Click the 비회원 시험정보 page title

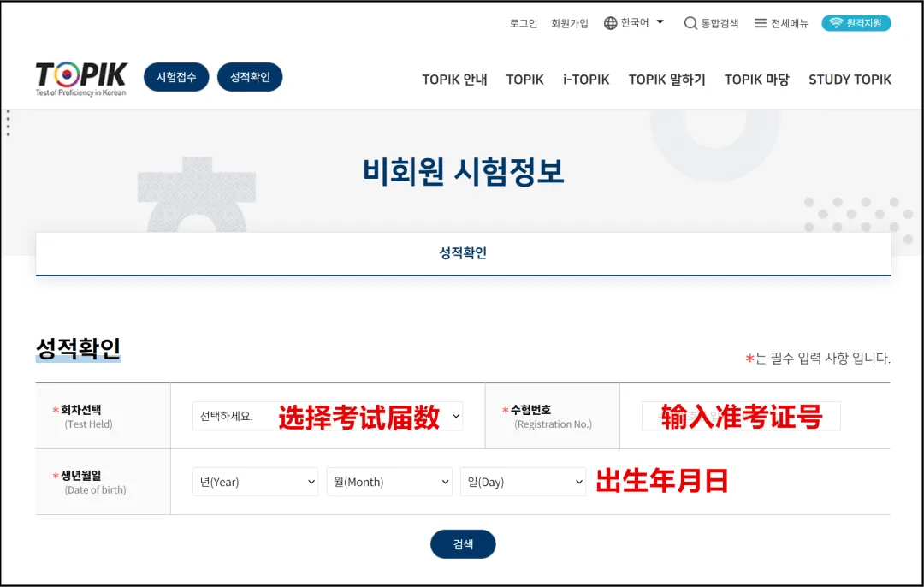463,172
